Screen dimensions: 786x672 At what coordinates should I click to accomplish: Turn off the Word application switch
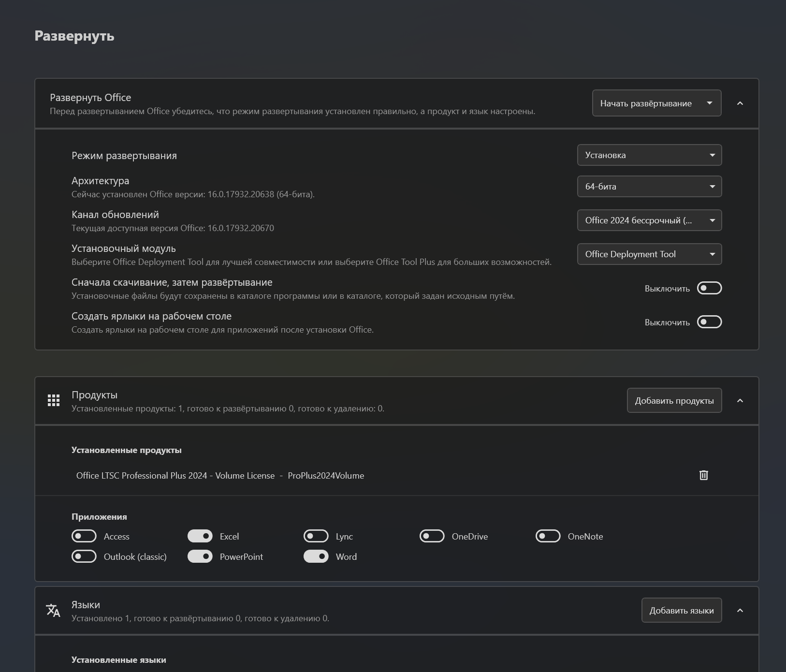(316, 556)
